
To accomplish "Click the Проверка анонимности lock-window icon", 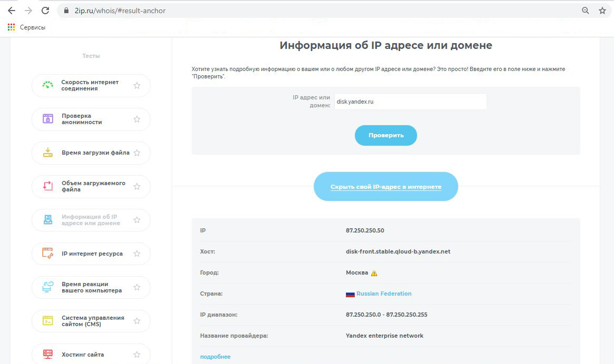I will coord(48,119).
